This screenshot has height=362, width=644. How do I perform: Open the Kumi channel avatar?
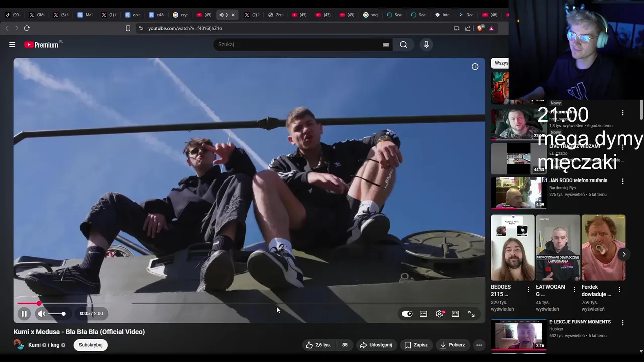19,345
